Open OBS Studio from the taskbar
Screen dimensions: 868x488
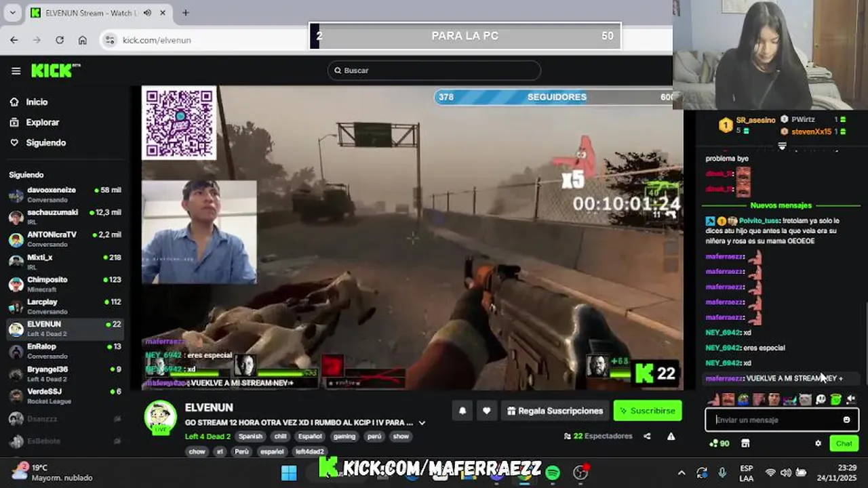[x=580, y=472]
